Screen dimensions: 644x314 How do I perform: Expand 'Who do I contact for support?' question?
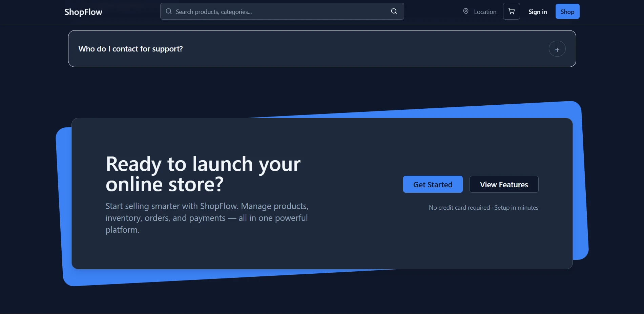[322, 49]
